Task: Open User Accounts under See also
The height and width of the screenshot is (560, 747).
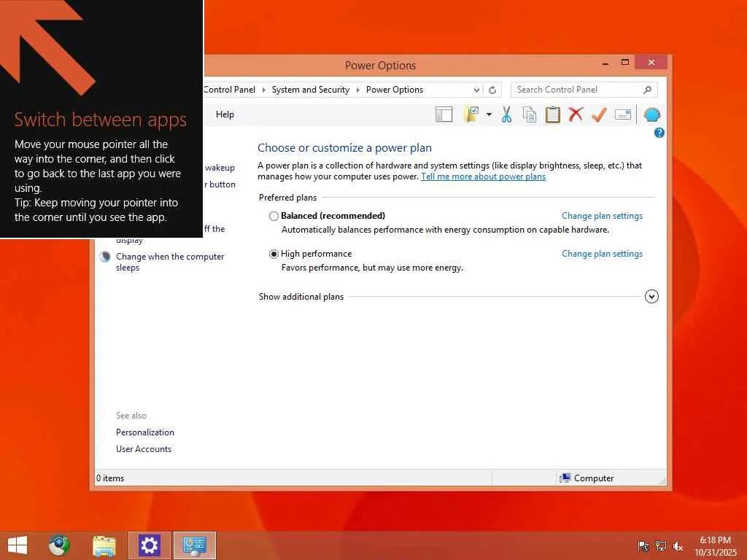Action: pyautogui.click(x=144, y=449)
